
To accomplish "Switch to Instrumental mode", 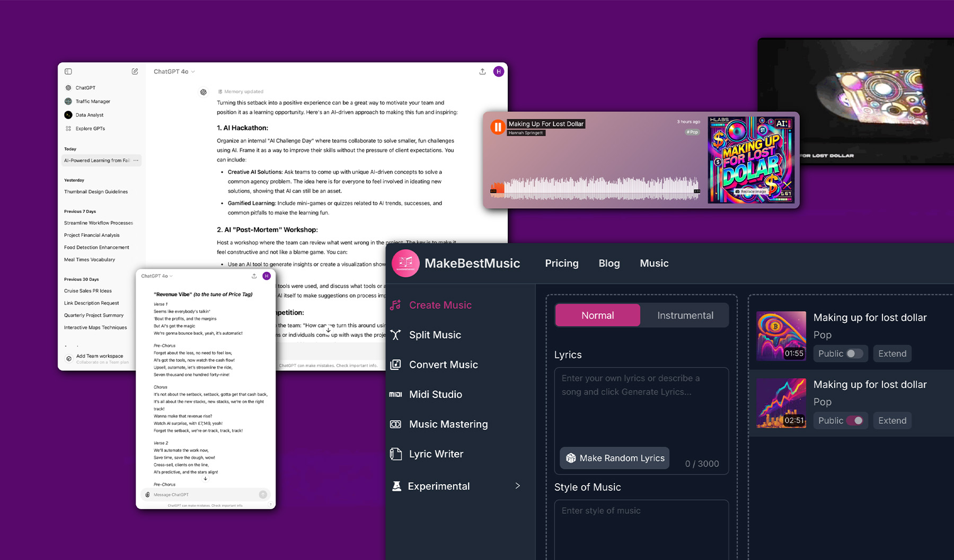I will point(685,315).
